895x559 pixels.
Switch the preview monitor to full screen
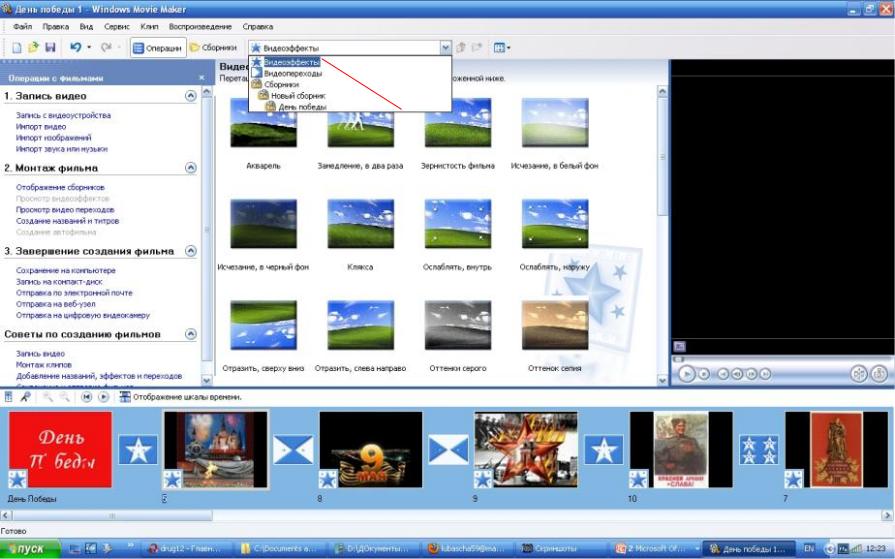679,346
